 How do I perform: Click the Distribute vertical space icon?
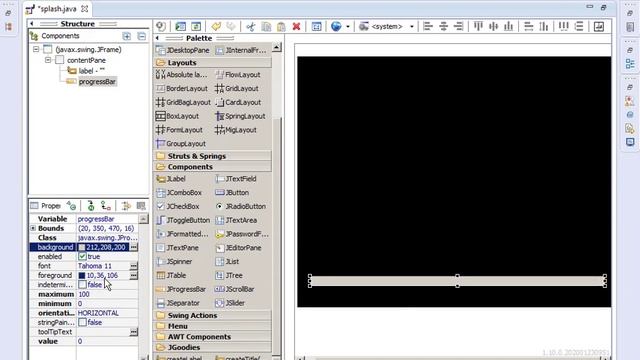pyautogui.click(x=579, y=27)
